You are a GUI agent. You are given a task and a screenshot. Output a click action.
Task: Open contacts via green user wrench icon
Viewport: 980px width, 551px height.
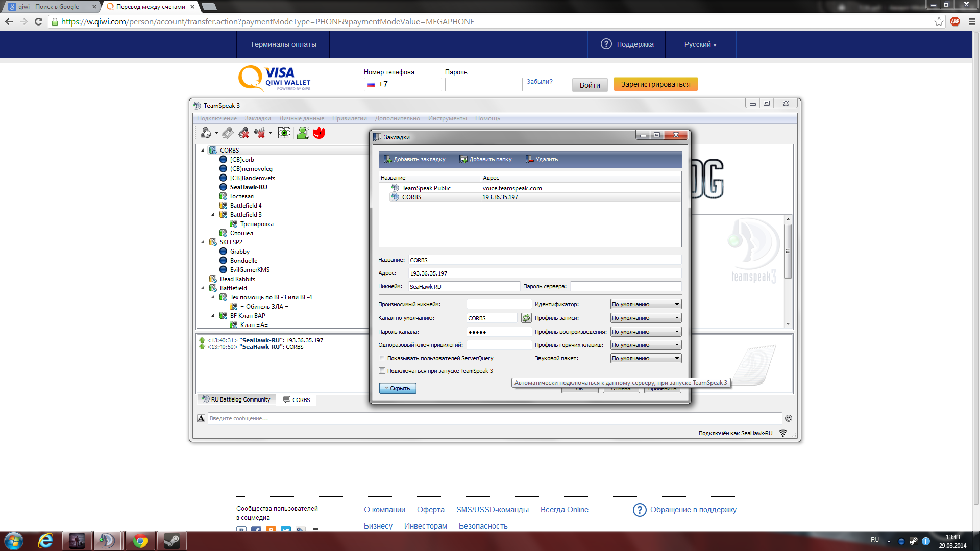303,133
